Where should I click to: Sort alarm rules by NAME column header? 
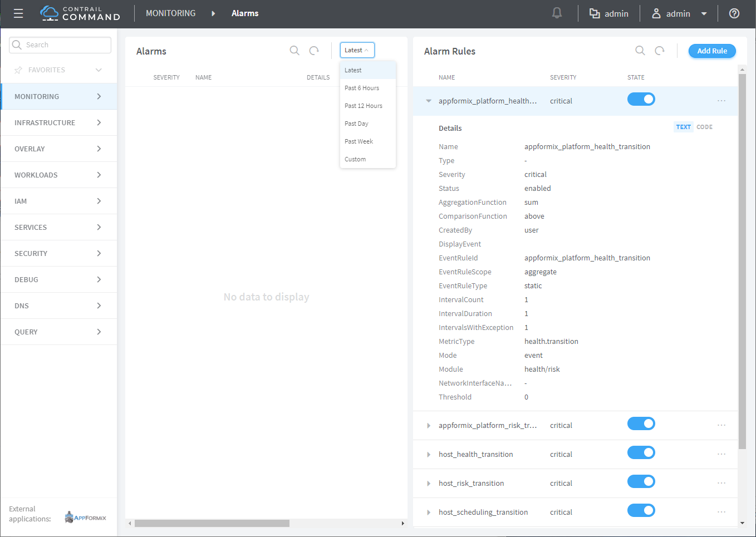pyautogui.click(x=446, y=77)
